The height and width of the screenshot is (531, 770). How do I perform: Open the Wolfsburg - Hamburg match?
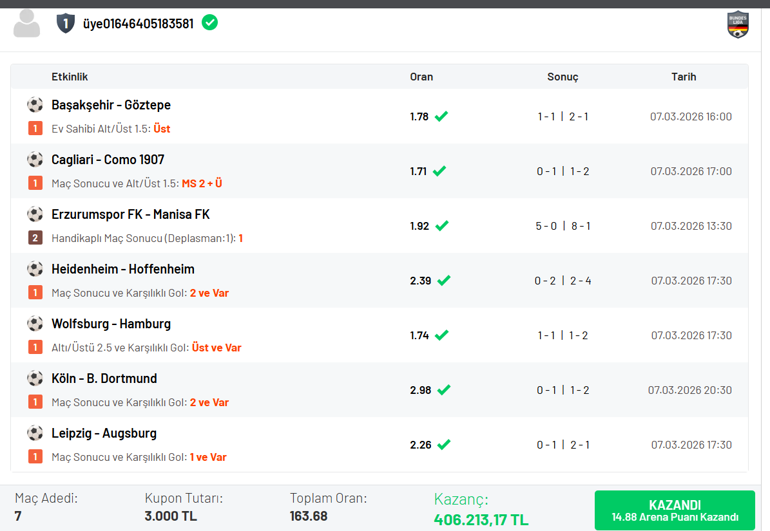coord(111,324)
